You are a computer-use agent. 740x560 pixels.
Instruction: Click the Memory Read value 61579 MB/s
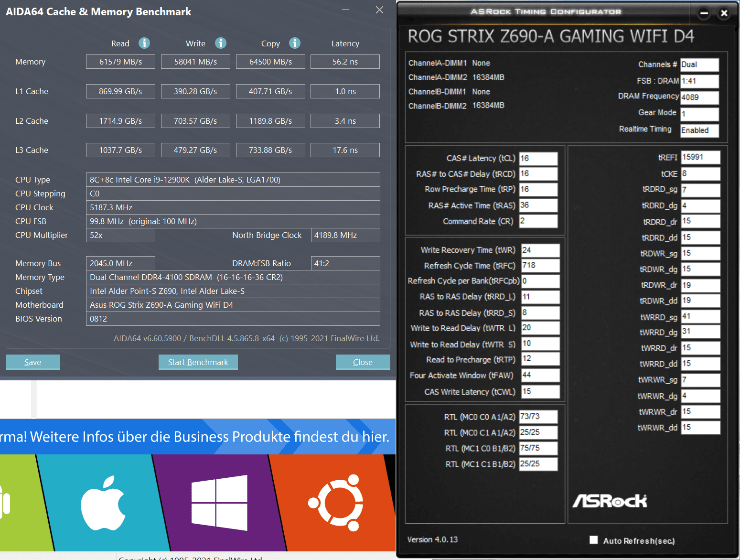coord(120,62)
